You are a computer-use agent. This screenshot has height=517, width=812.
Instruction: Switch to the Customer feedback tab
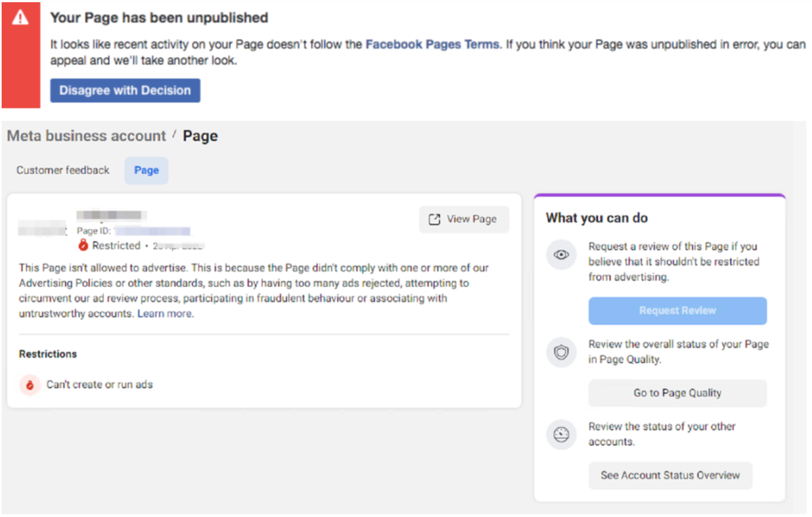point(63,170)
